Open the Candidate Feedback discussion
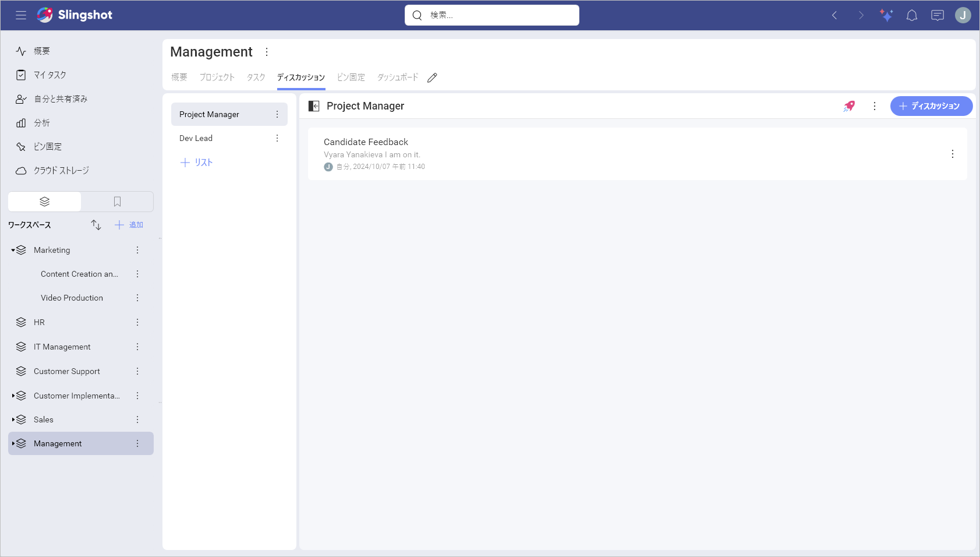This screenshot has width=980, height=557. click(x=638, y=154)
